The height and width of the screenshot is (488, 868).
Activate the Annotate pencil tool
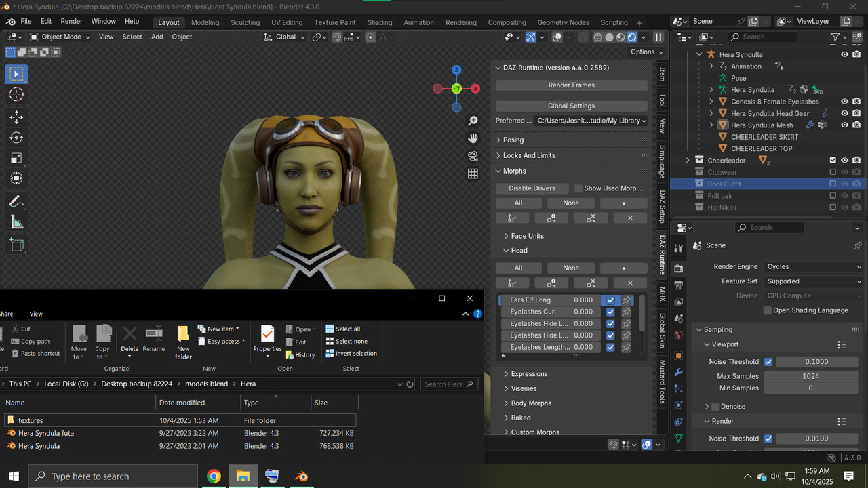point(16,201)
